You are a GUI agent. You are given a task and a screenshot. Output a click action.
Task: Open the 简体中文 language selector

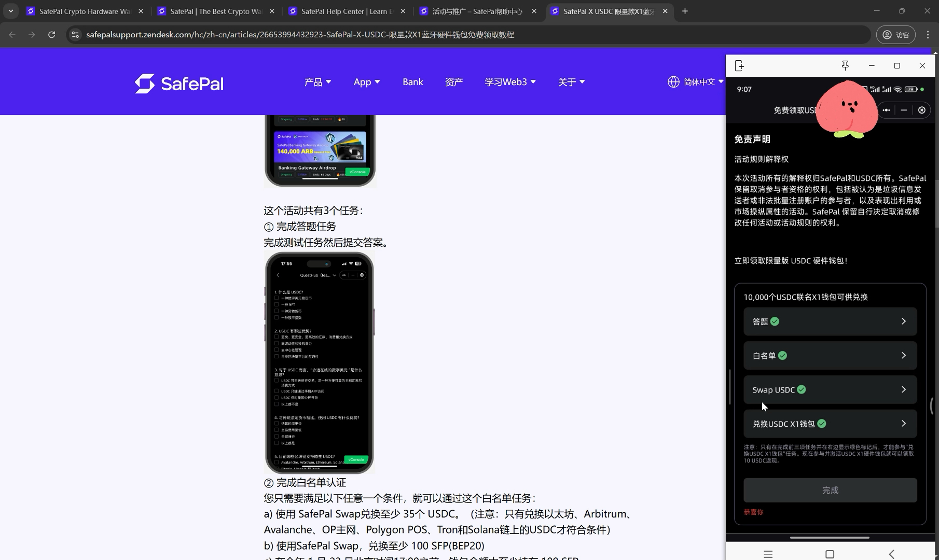(696, 82)
